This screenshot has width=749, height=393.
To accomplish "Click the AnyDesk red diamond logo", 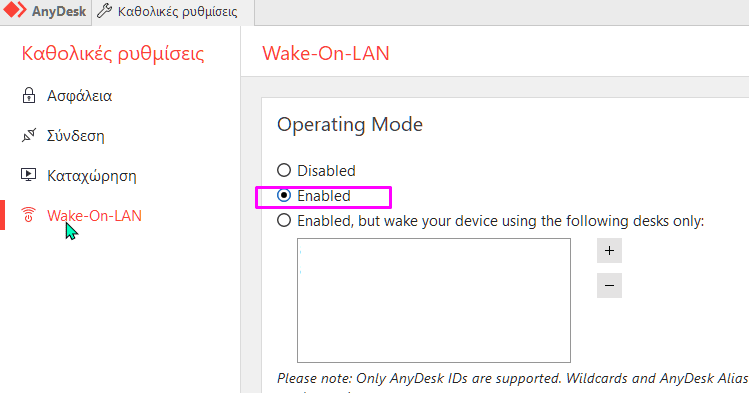I will tap(15, 11).
